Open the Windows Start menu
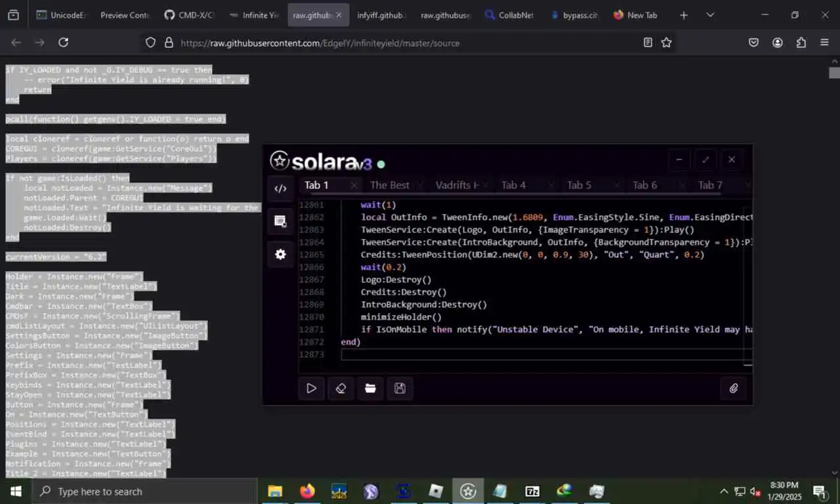This screenshot has width=840, height=504. [x=16, y=491]
